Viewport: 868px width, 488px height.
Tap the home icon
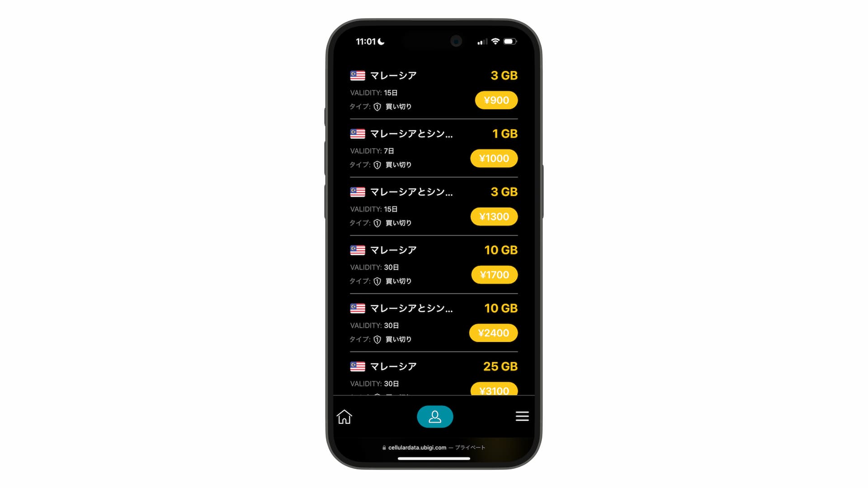(344, 416)
